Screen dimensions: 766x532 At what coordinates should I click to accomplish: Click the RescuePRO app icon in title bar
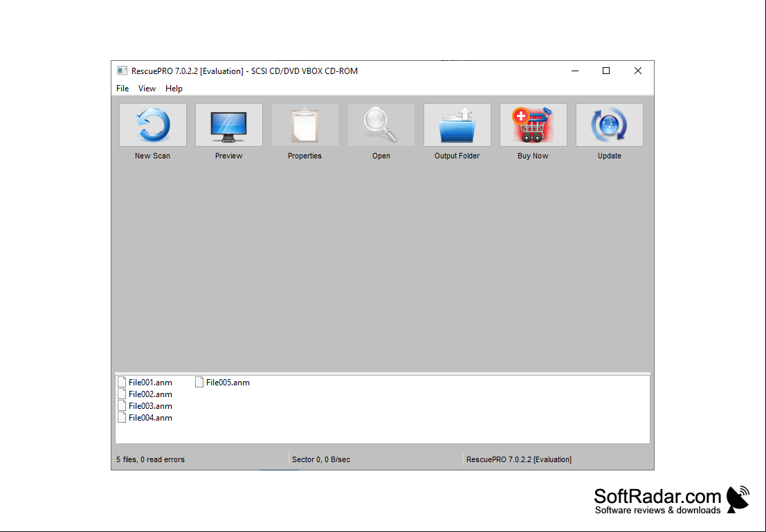click(122, 71)
